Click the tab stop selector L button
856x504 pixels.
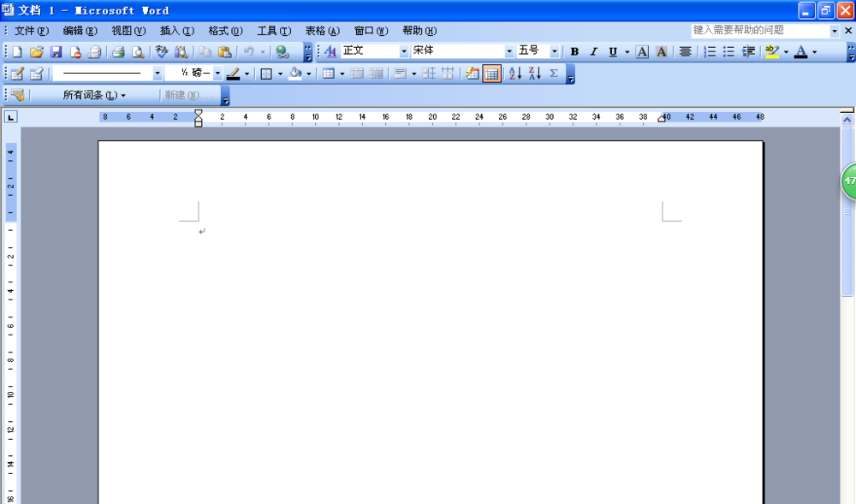[x=10, y=116]
